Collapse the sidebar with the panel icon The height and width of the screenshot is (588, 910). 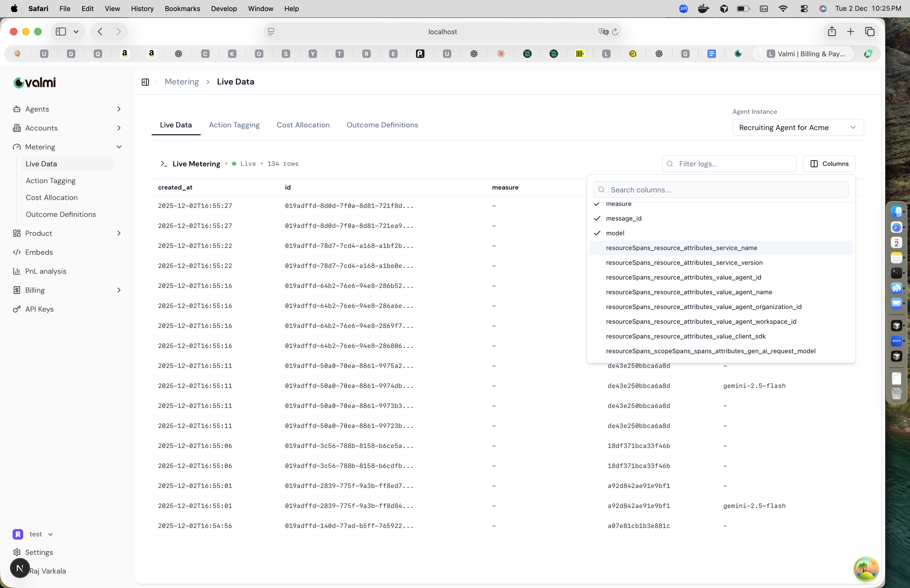click(145, 82)
